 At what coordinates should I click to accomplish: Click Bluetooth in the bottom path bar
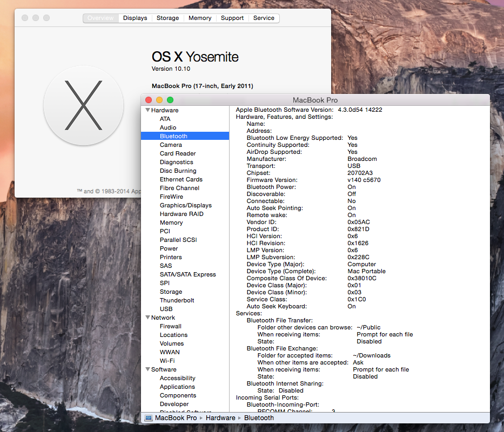click(x=259, y=418)
